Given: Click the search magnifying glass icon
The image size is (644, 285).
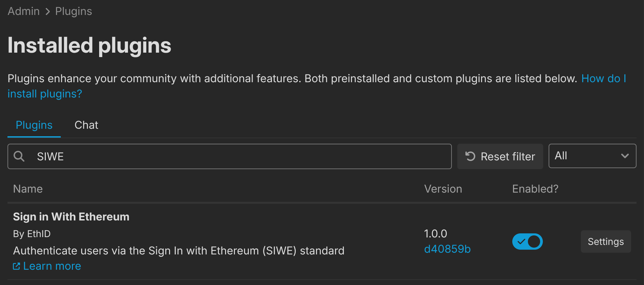Looking at the screenshot, I should coord(19,156).
